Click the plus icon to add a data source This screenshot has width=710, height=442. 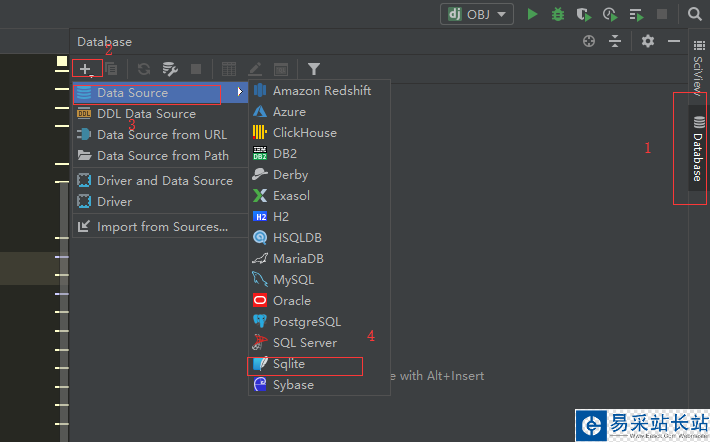[x=86, y=69]
